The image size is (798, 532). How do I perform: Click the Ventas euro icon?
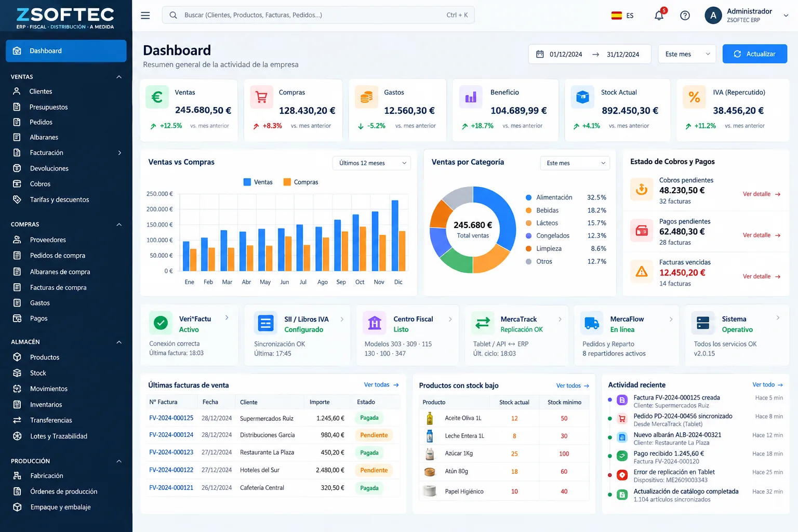[x=157, y=97]
